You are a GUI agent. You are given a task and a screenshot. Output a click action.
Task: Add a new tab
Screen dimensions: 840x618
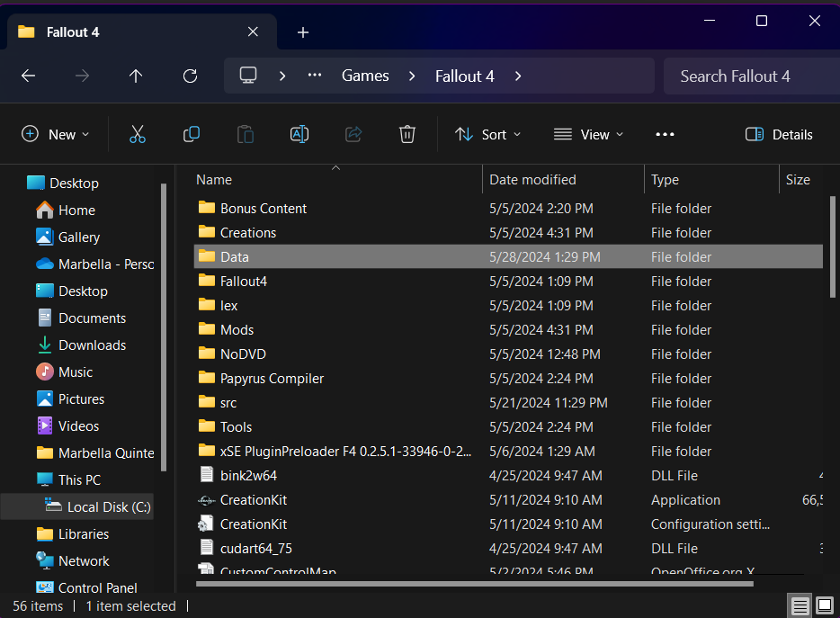coord(303,32)
